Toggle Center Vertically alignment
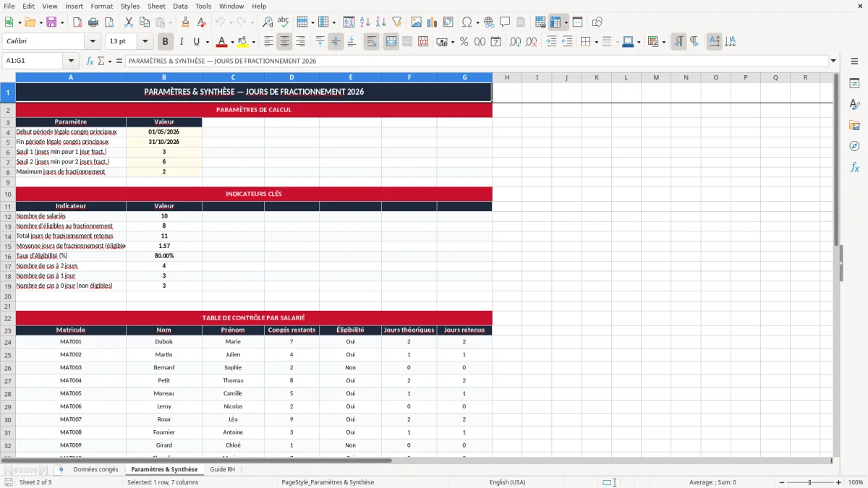 [x=336, y=42]
